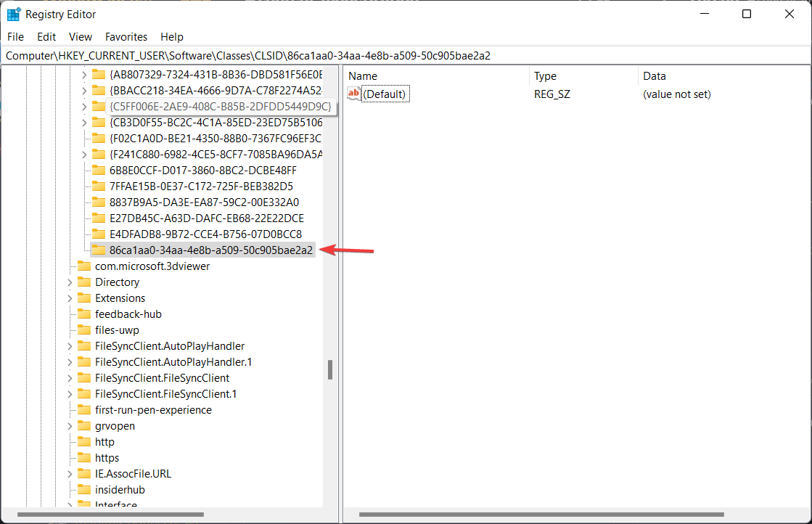This screenshot has height=524, width=812.
Task: Select the insiderhub key
Action: (120, 490)
